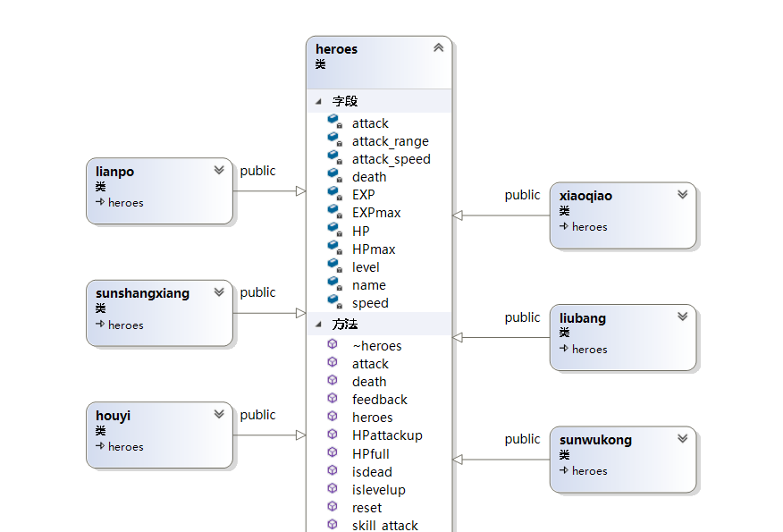
Task: Collapse the heroes class box
Action: (439, 48)
